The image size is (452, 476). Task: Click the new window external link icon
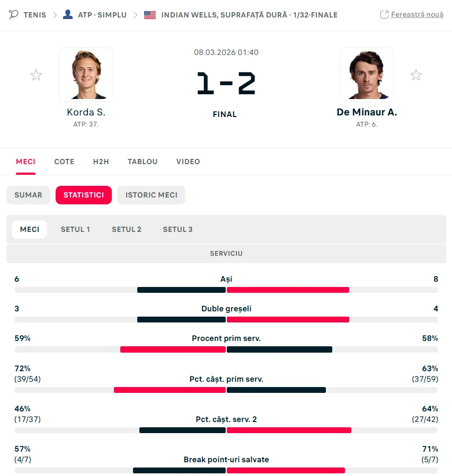tap(385, 14)
